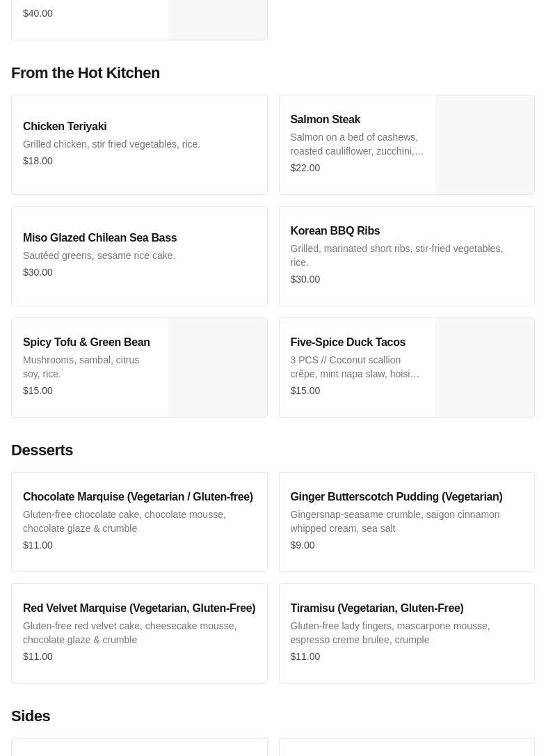The image size is (546, 756).
Task: Select the Tiramisu dessert card
Action: click(x=406, y=633)
